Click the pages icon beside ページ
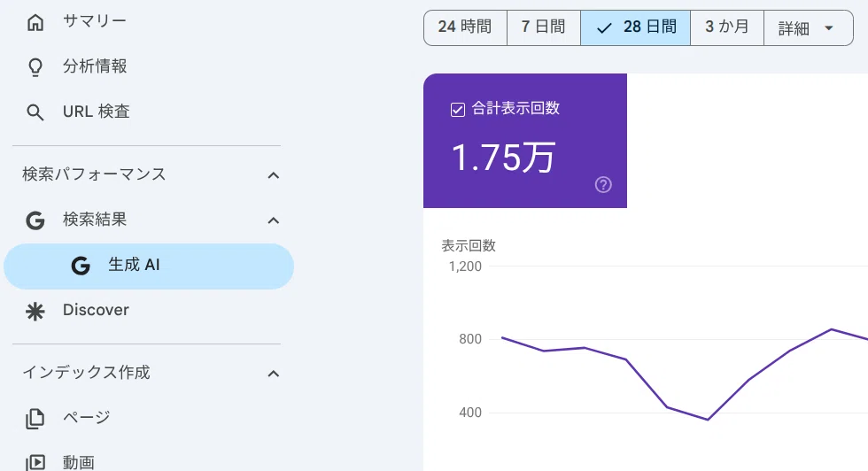Image resolution: width=868 pixels, height=471 pixels. (35, 419)
